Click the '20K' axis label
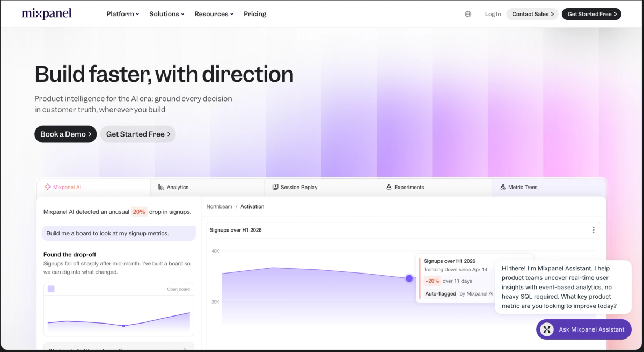Viewport: 644px width, 352px height. tap(215, 302)
